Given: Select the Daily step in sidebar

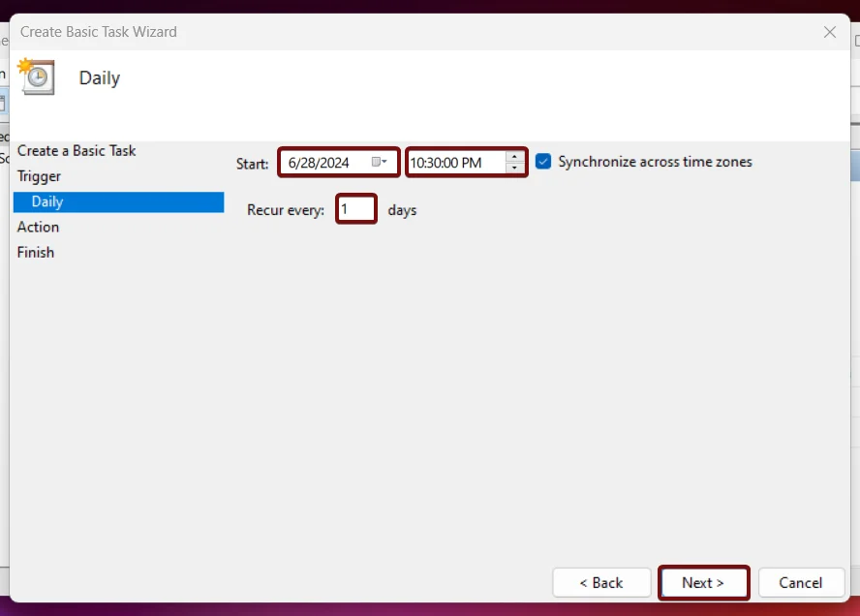Looking at the screenshot, I should (x=118, y=201).
